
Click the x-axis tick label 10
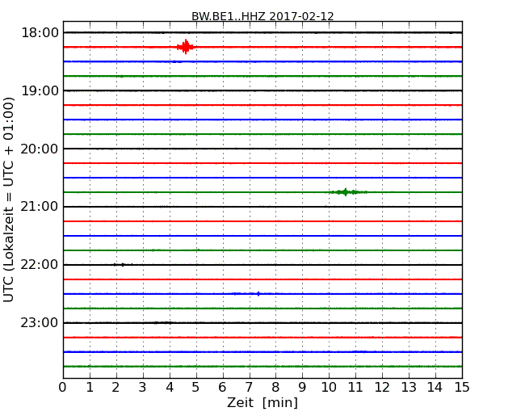pyautogui.click(x=329, y=388)
